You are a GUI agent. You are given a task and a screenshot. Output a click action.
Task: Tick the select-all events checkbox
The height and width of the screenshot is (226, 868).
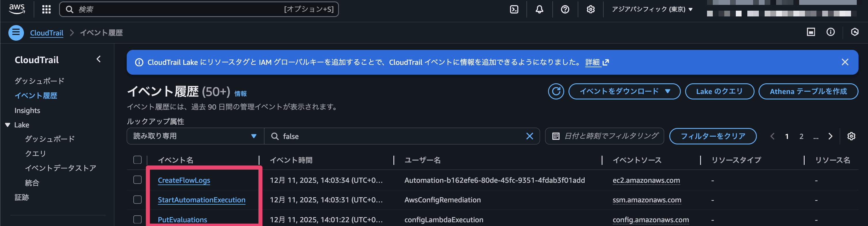pyautogui.click(x=137, y=160)
